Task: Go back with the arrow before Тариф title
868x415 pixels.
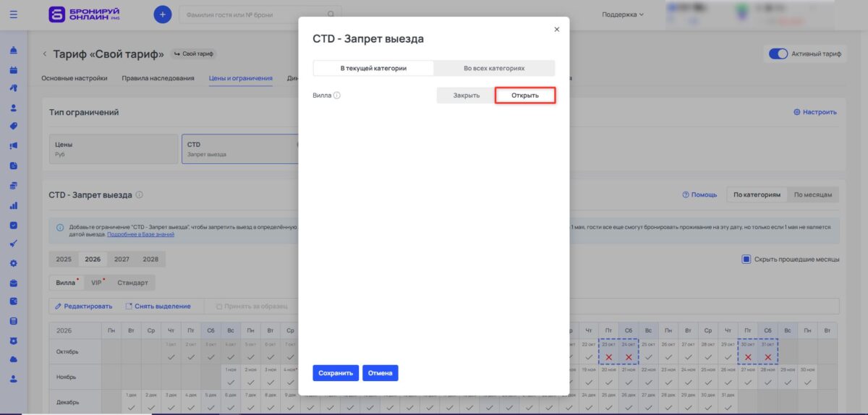Action: coord(45,54)
